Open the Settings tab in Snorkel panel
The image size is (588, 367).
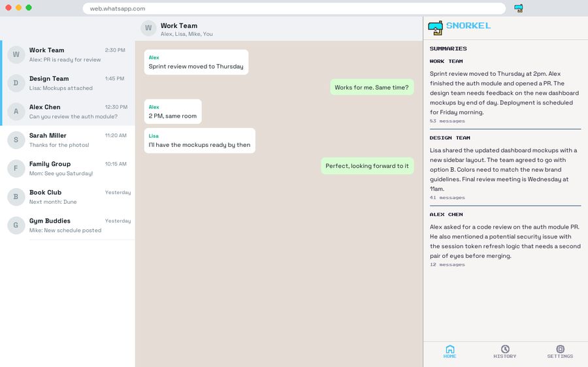click(x=560, y=351)
